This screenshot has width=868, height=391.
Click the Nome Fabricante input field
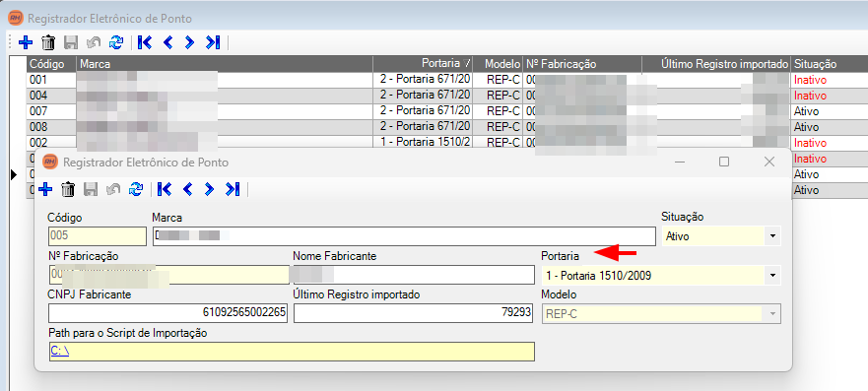tap(414, 275)
